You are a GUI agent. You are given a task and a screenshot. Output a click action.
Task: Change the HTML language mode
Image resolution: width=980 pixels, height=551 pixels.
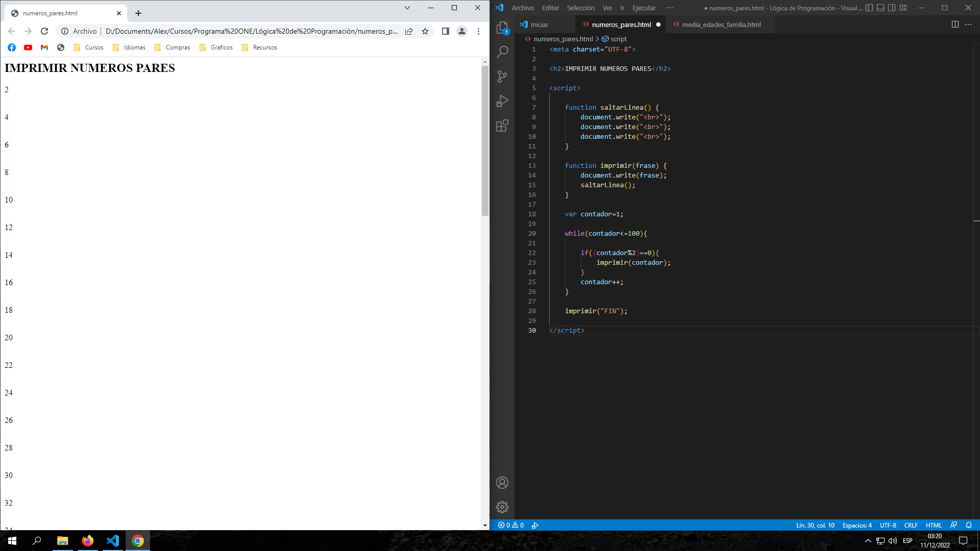click(x=934, y=525)
